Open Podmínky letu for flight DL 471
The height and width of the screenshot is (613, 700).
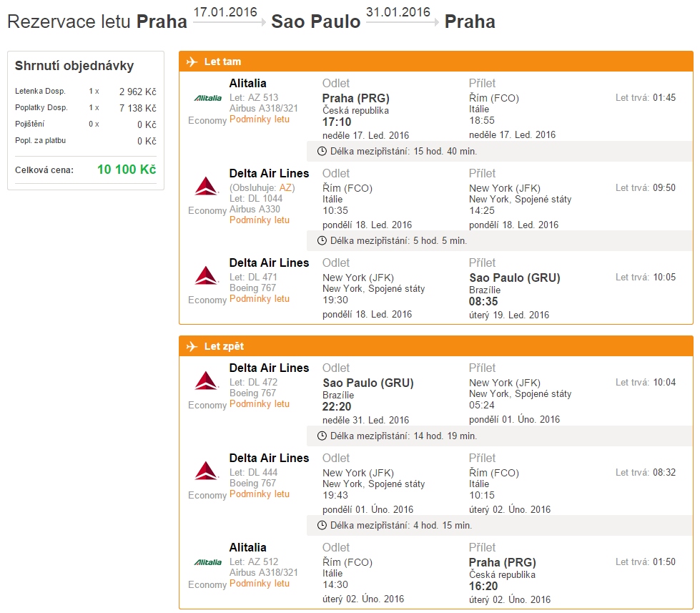click(260, 299)
